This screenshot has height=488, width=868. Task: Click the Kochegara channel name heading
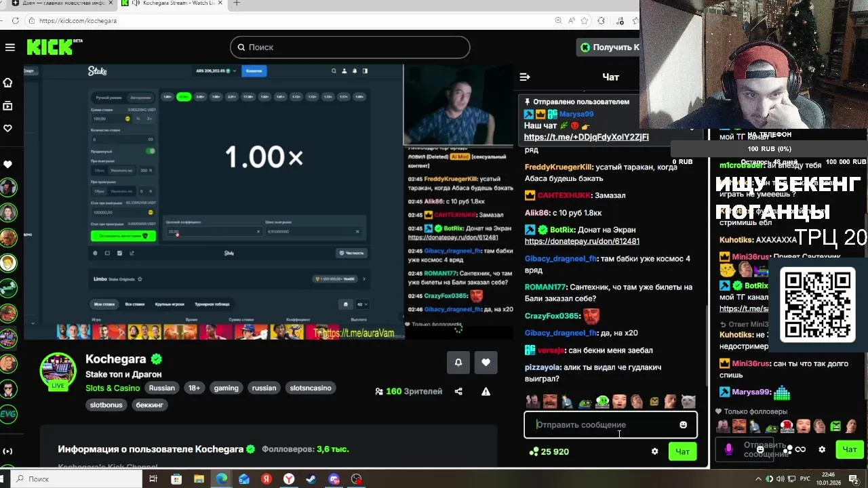click(116, 359)
